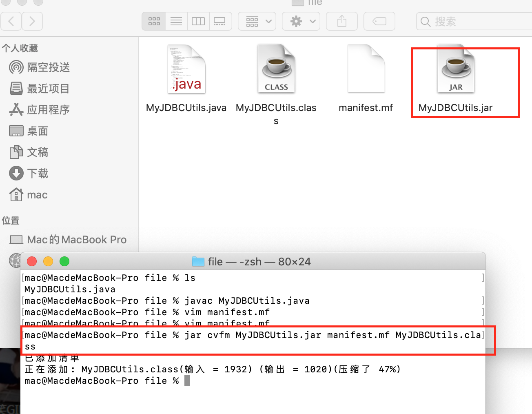This screenshot has width=532, height=414.
Task: Open Documents (文稿) from the sidebar
Action: 38,152
